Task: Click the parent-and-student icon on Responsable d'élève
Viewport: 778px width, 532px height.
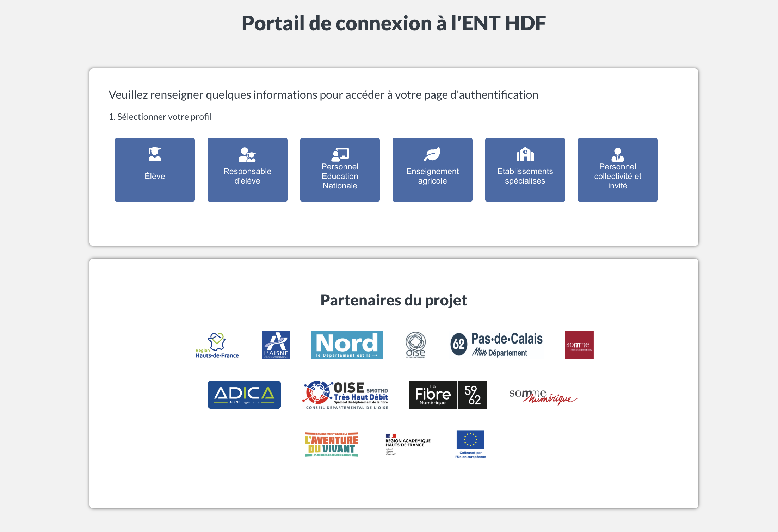Action: pos(247,155)
